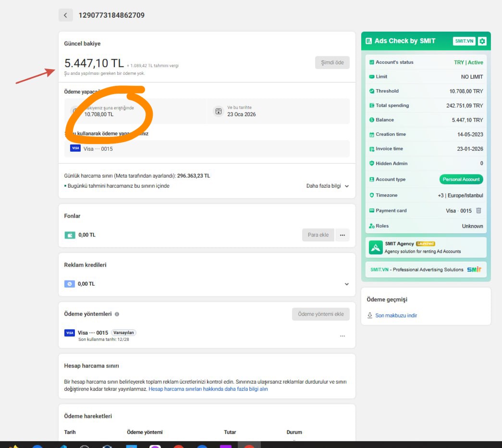The image size is (502, 448).
Task: Click Ödeme yöntemi ekle button
Action: click(x=321, y=314)
